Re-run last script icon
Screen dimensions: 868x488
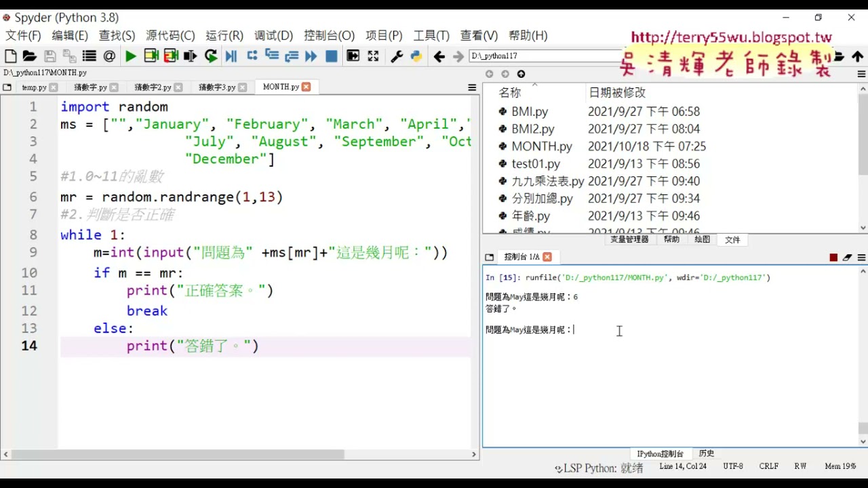tap(211, 56)
